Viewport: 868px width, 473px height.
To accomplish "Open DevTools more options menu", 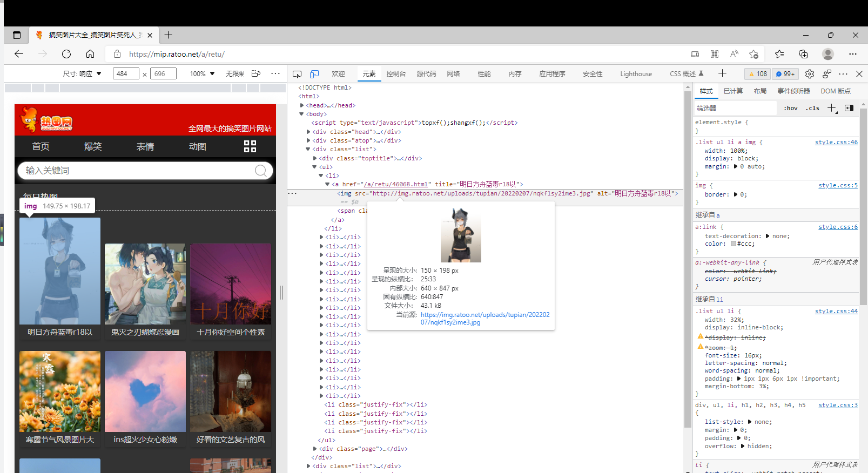I will tap(843, 74).
